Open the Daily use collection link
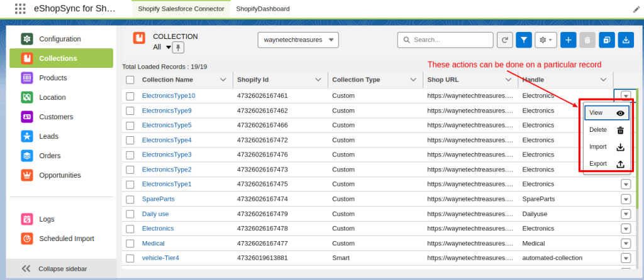Viewport: 644px width, 280px height. click(155, 214)
